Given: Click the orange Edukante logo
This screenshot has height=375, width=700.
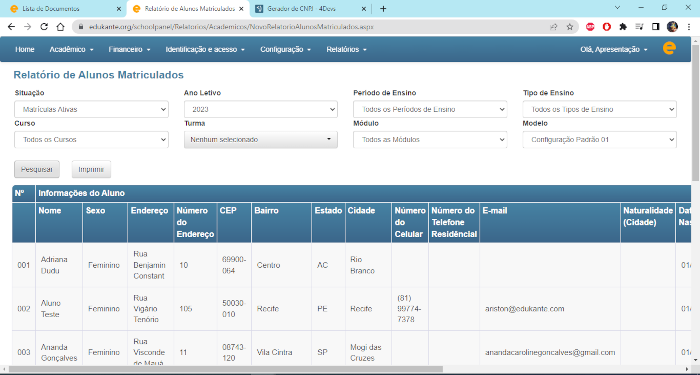Looking at the screenshot, I should [669, 48].
